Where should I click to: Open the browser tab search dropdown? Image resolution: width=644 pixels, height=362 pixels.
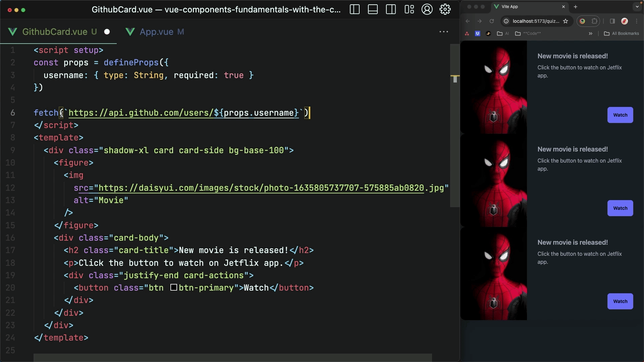pos(637,7)
